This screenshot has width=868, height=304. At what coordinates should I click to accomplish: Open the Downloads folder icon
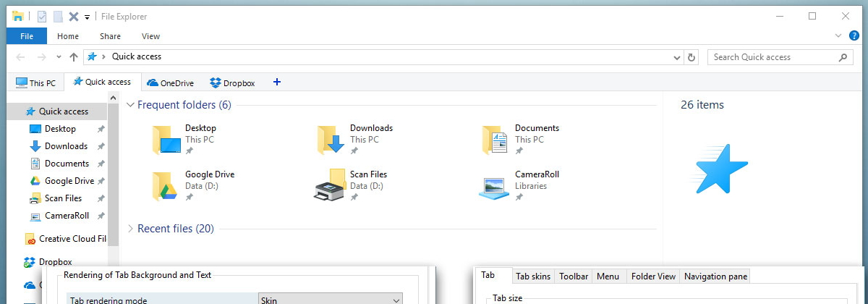331,140
